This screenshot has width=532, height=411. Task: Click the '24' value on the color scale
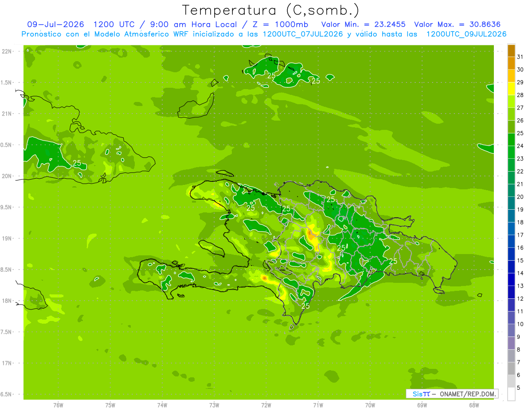pos(520,146)
